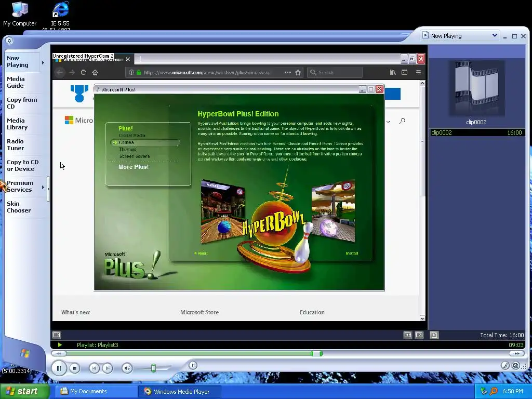This screenshot has width=532, height=399.
Task: Click the browser Search field
Action: (335, 72)
